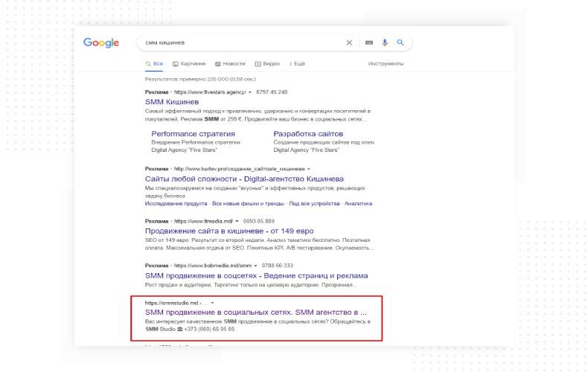Open 'Сайты любой сложности - Digital-агентство Кишинева'
This screenshot has width=588, height=372.
click(x=244, y=179)
